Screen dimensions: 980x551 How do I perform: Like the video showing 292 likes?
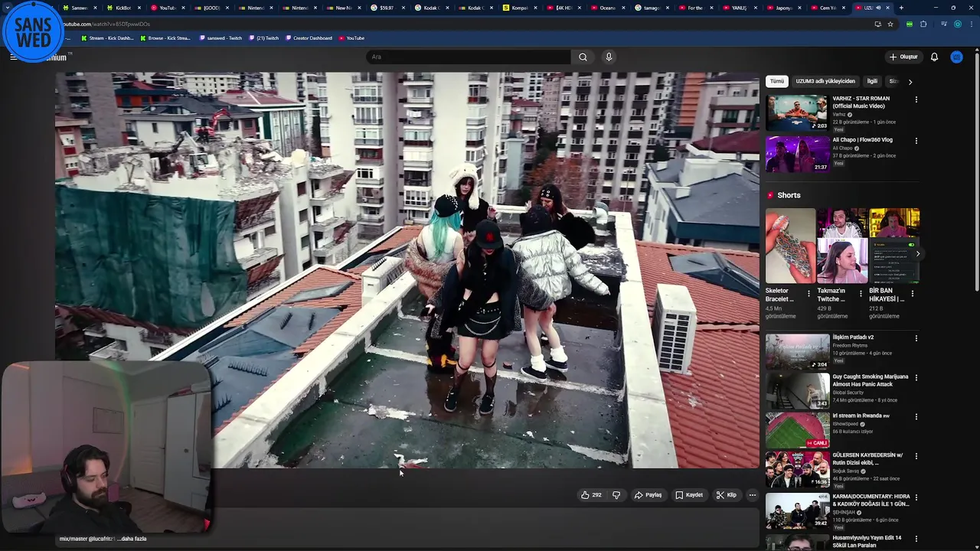tap(590, 495)
